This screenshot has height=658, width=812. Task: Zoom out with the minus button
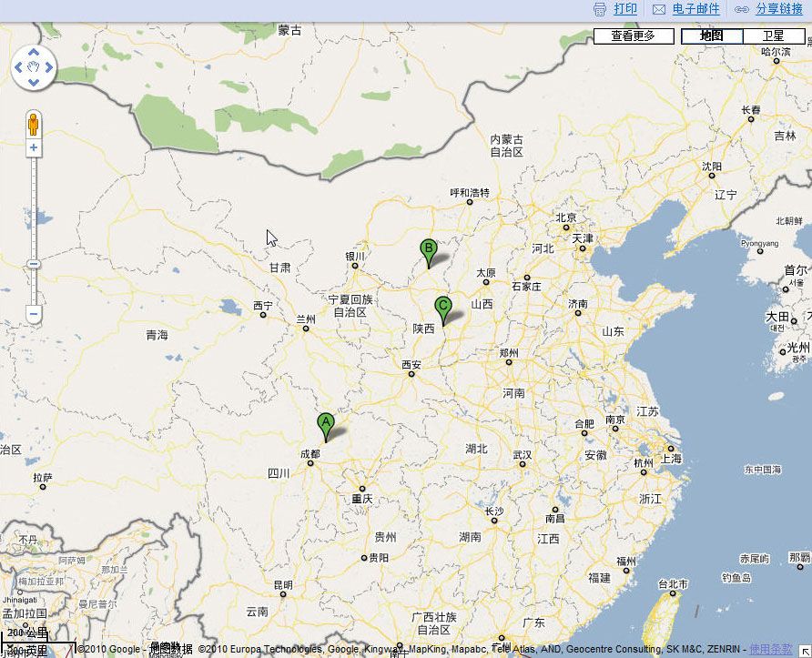click(34, 314)
